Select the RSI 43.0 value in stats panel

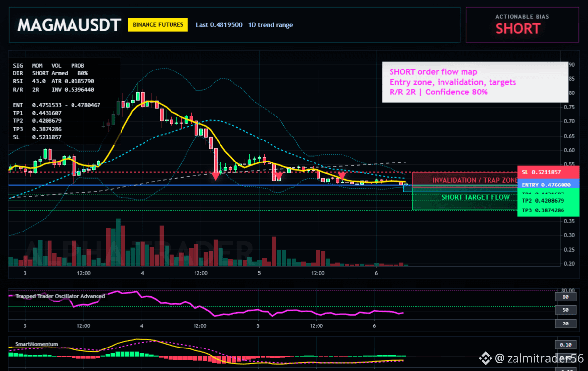[x=29, y=81]
